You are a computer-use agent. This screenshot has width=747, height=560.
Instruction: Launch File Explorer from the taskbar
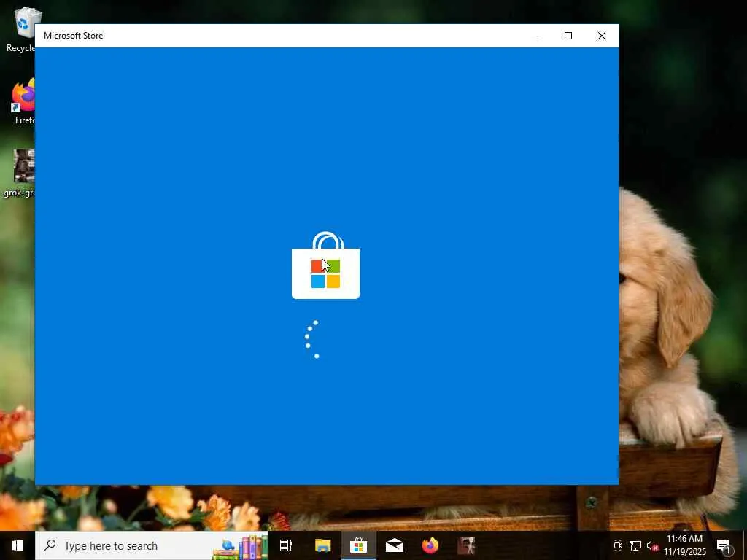click(x=322, y=545)
